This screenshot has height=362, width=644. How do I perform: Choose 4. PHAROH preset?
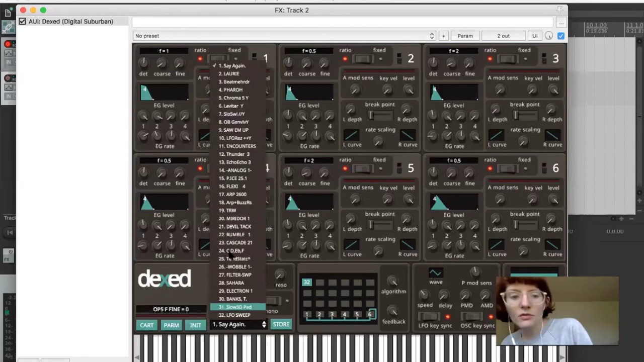click(237, 89)
